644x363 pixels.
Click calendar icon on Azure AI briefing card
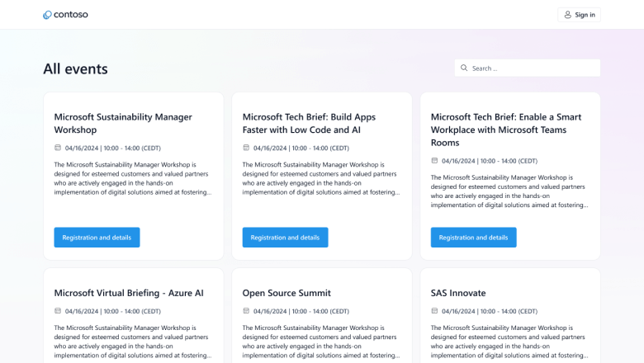(x=58, y=311)
